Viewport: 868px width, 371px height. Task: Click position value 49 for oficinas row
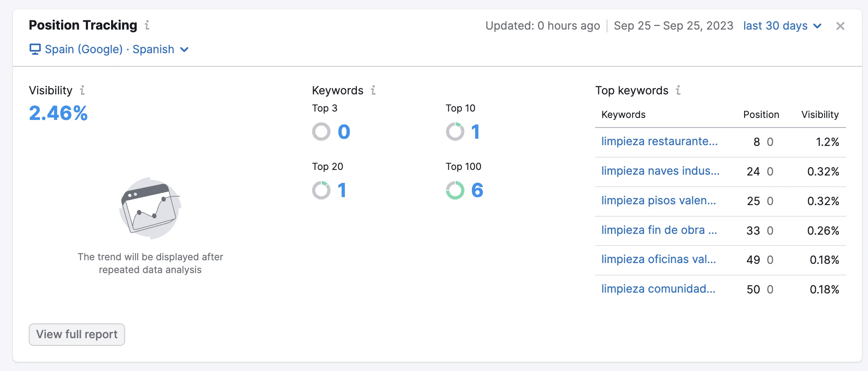(x=753, y=260)
